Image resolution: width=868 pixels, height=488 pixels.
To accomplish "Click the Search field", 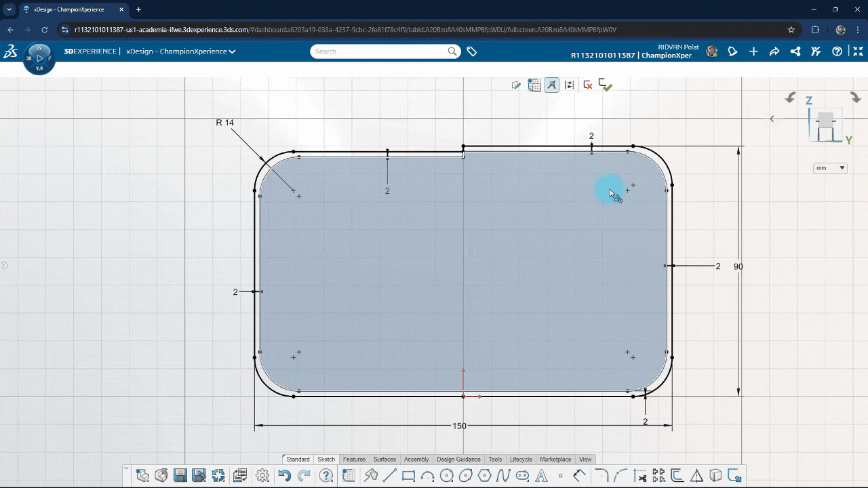I will click(x=380, y=51).
